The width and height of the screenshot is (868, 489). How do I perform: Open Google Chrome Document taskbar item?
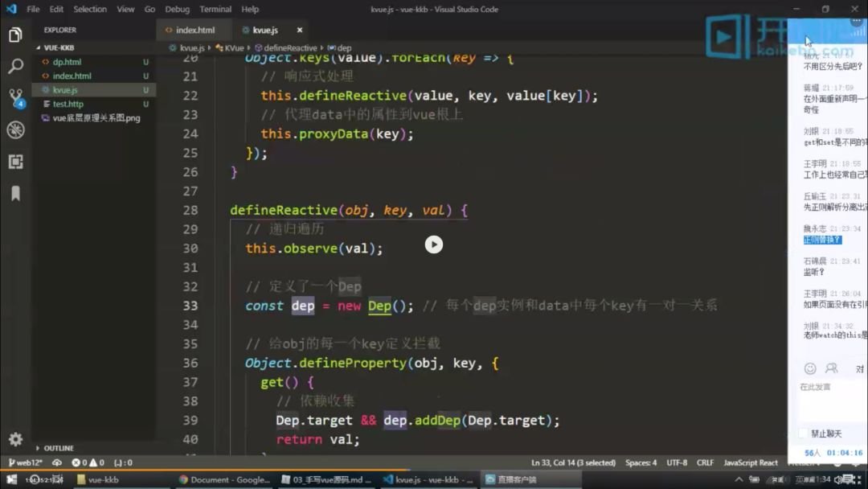point(224,479)
